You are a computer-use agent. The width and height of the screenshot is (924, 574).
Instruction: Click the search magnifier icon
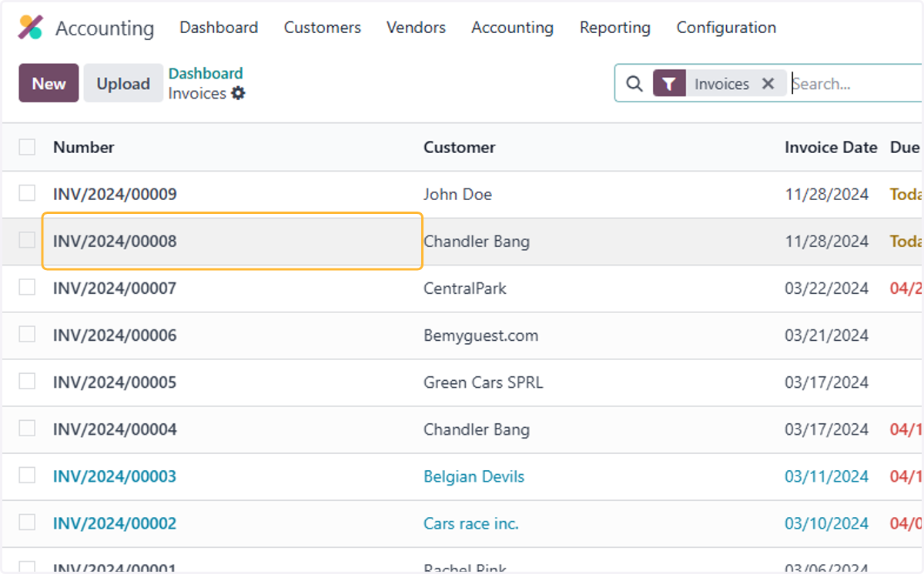coord(634,84)
